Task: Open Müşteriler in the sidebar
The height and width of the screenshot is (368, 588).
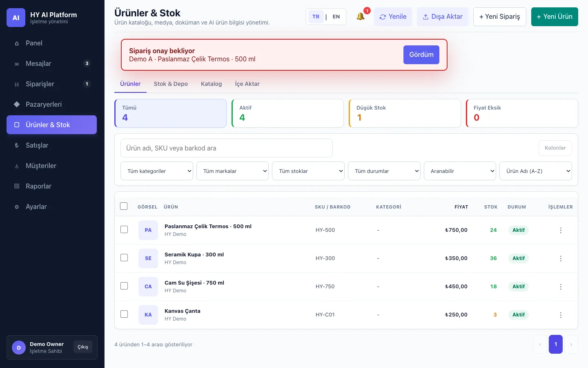Action: pyautogui.click(x=51, y=166)
